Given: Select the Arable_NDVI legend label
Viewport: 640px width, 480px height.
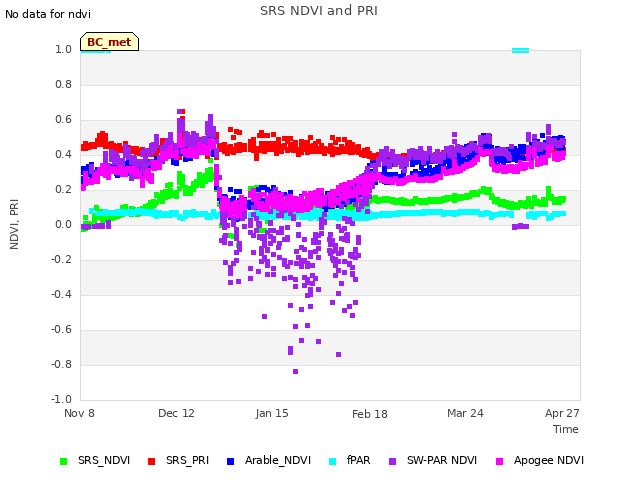Looking at the screenshot, I should [x=278, y=460].
